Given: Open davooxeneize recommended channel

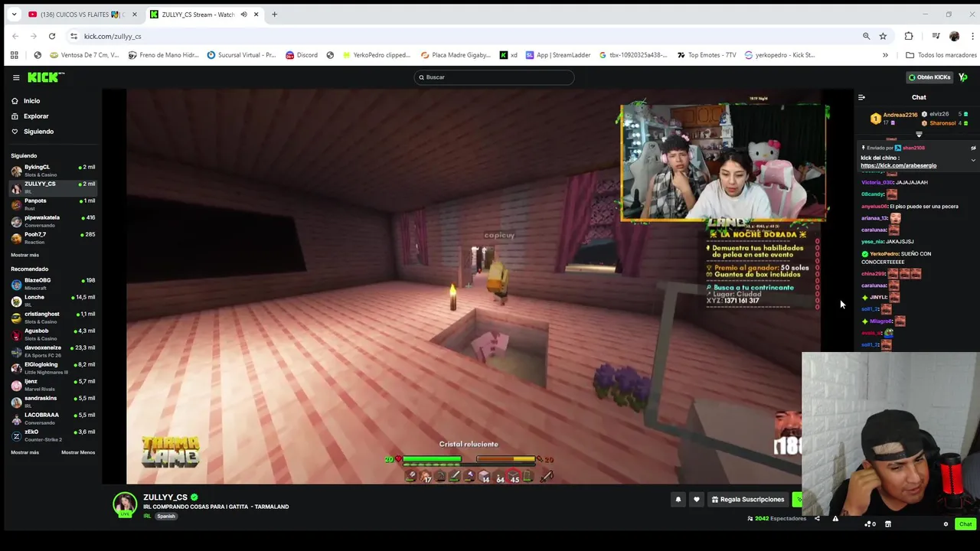Looking at the screenshot, I should [53, 350].
